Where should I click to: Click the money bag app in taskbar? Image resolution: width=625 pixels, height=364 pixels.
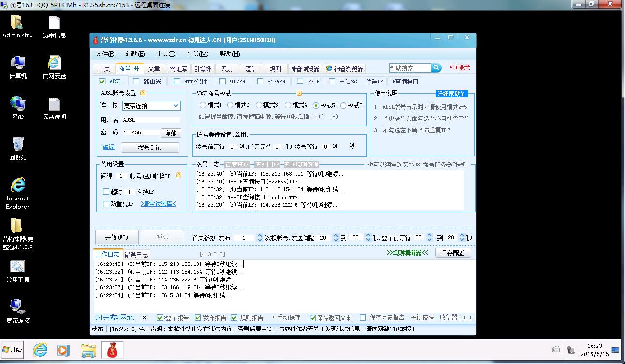point(112,349)
